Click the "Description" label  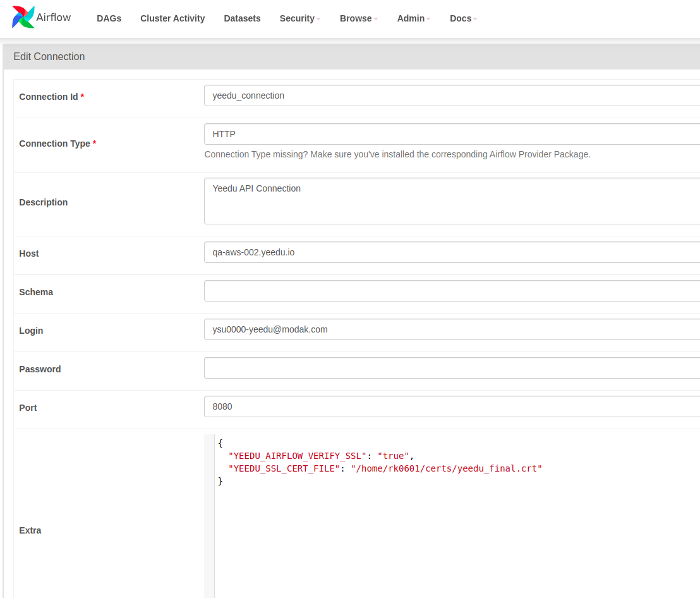point(44,202)
